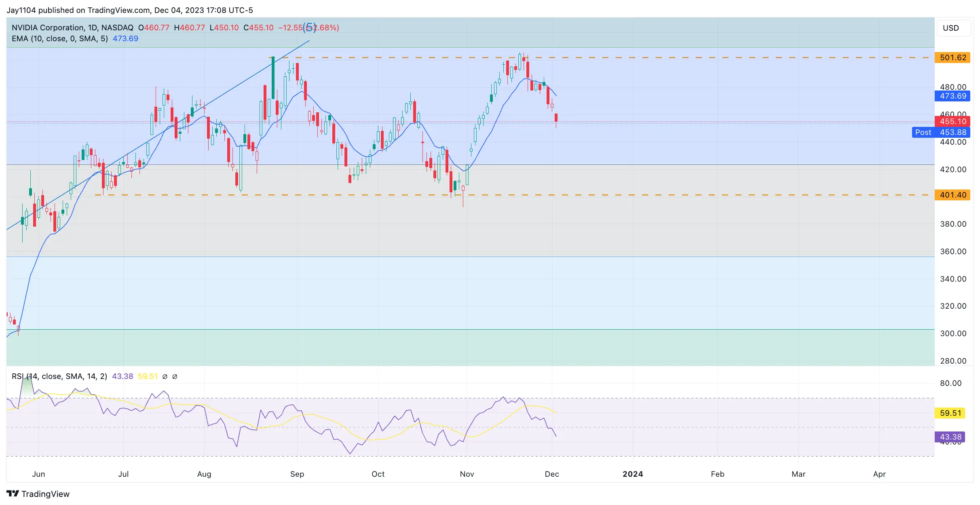Click the 80.00 RSI axis value
Viewport: 980px width, 505px height.
coord(950,383)
